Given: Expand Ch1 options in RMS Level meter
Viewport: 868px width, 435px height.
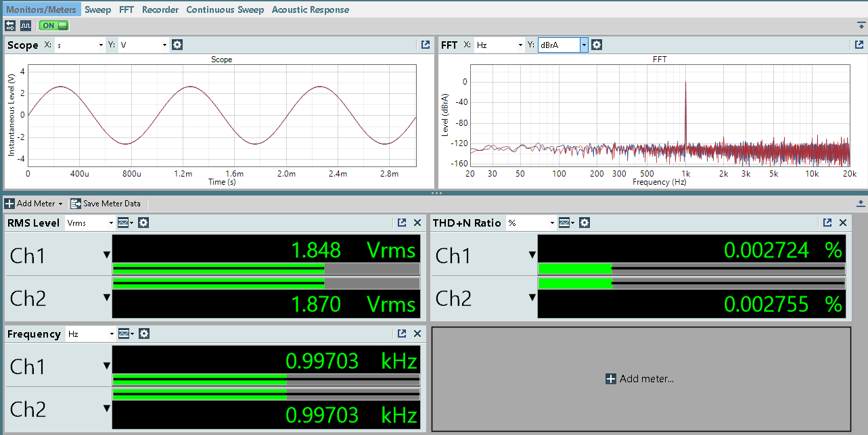Looking at the screenshot, I should [106, 255].
